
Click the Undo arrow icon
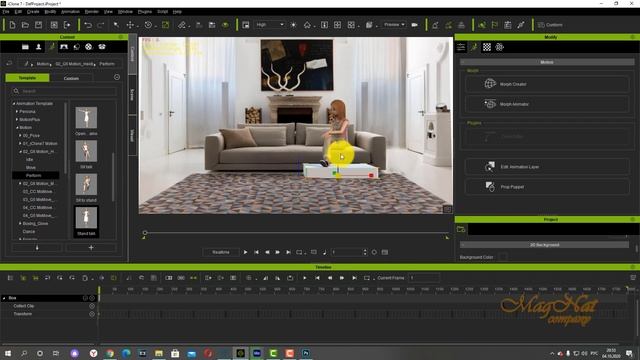coord(88,25)
